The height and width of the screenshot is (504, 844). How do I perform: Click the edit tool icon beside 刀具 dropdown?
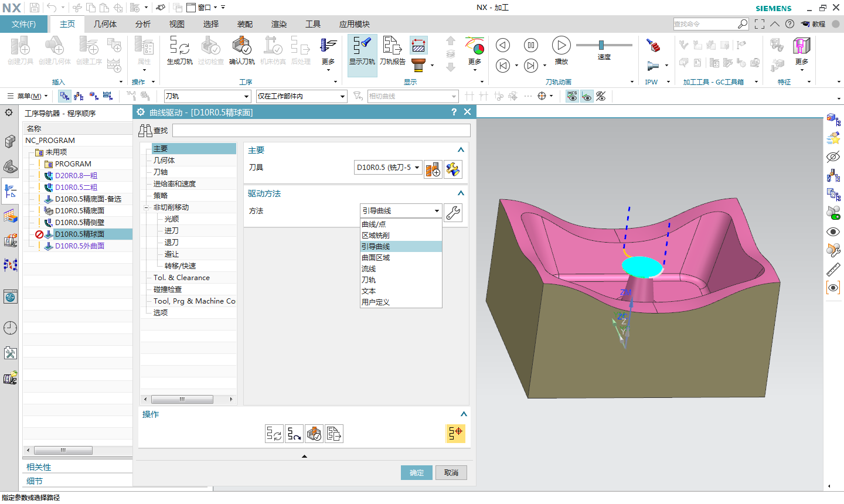tap(453, 169)
